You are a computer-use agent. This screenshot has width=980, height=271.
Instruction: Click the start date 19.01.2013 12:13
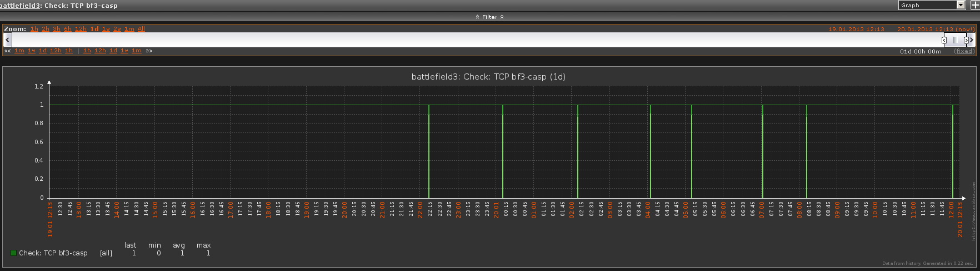click(856, 29)
